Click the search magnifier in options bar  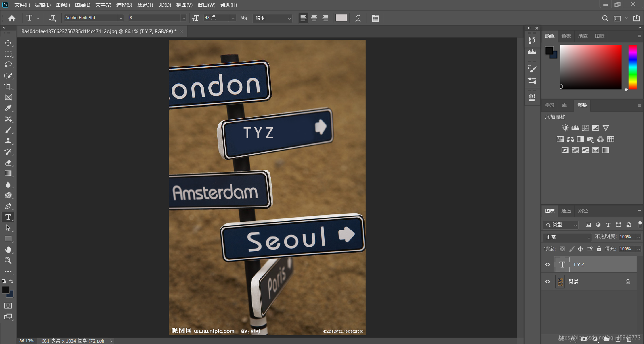click(x=605, y=18)
